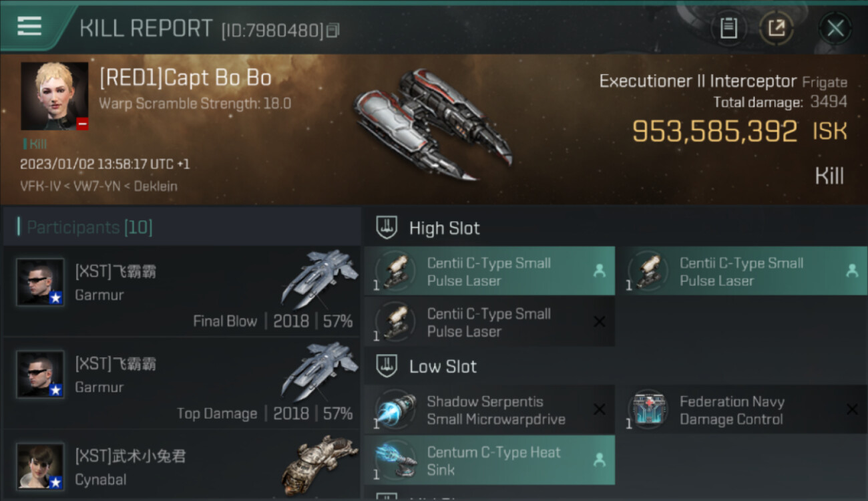Open Final Blow participant Garmur entry

click(182, 292)
